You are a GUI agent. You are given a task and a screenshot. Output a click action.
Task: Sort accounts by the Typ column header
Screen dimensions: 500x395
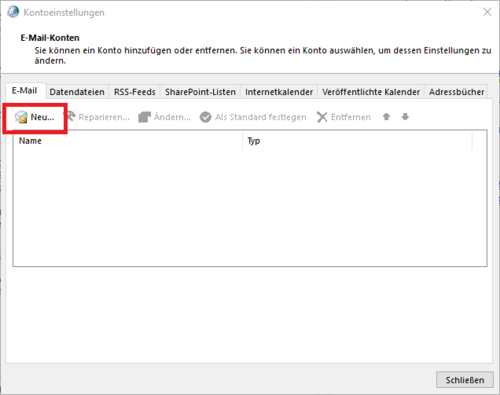pos(357,141)
